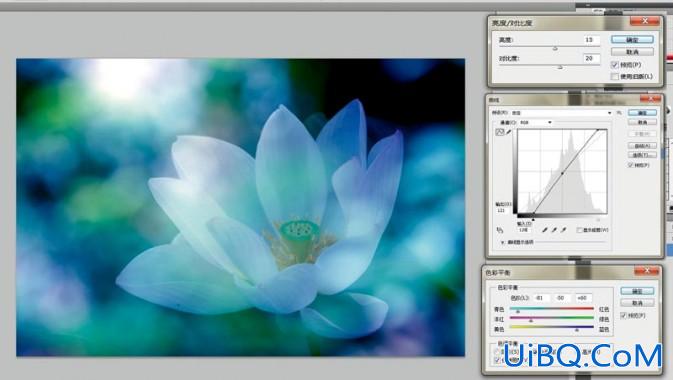Toggle Preview in Brightness/Contrast dialog
Screen dimensions: 673x380
[x=615, y=65]
